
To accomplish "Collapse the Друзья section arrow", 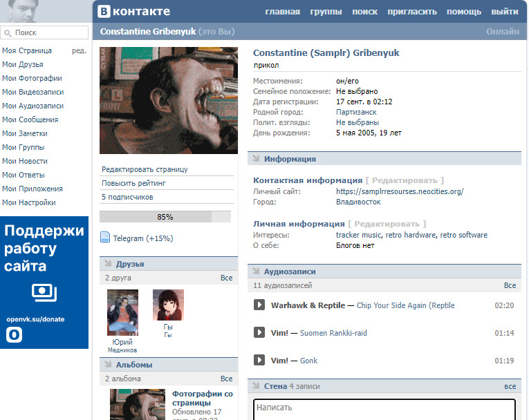I will [108, 264].
